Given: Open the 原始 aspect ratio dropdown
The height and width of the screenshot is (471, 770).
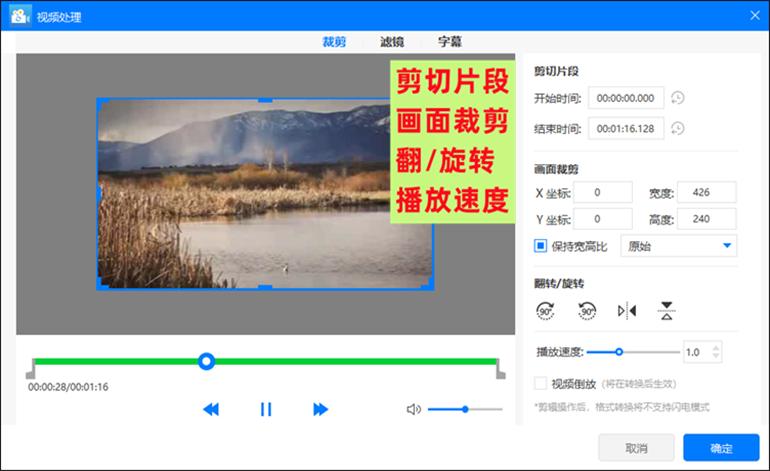Looking at the screenshot, I should tap(679, 246).
